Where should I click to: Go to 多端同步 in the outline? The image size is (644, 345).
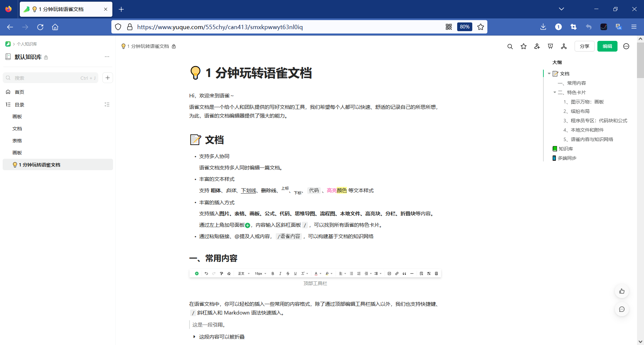click(x=567, y=158)
